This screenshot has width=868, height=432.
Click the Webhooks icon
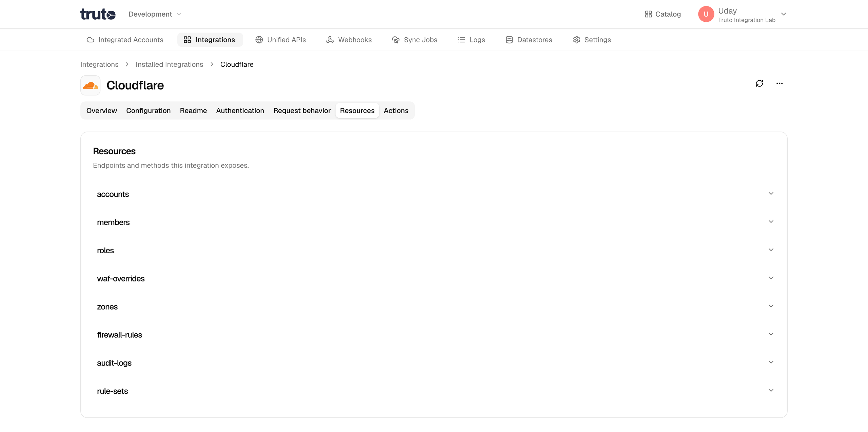(330, 40)
